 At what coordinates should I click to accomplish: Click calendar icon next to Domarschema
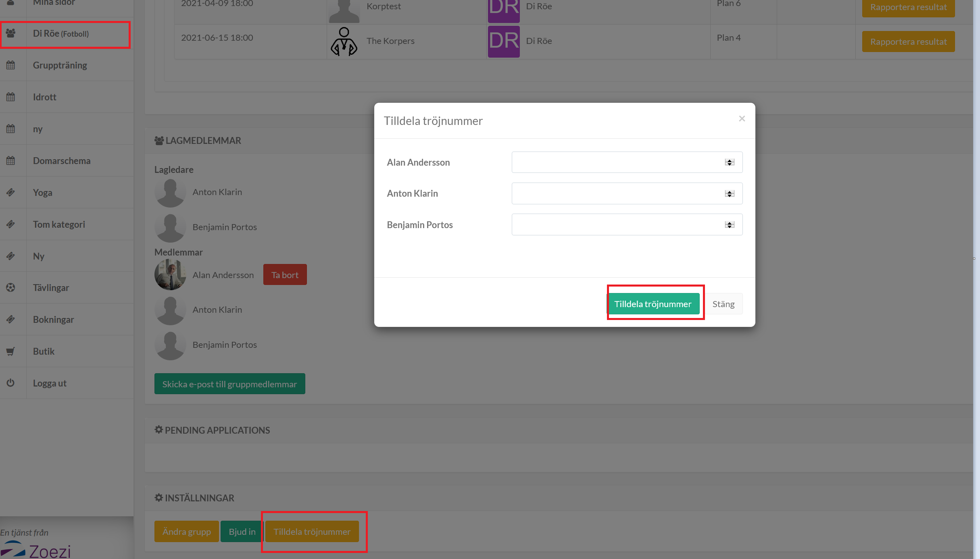[11, 160]
